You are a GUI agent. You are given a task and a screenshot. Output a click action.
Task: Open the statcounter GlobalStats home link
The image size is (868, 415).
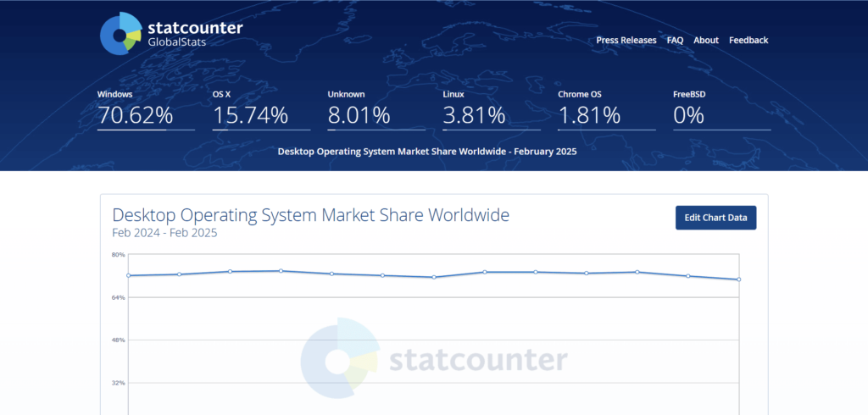(x=171, y=34)
